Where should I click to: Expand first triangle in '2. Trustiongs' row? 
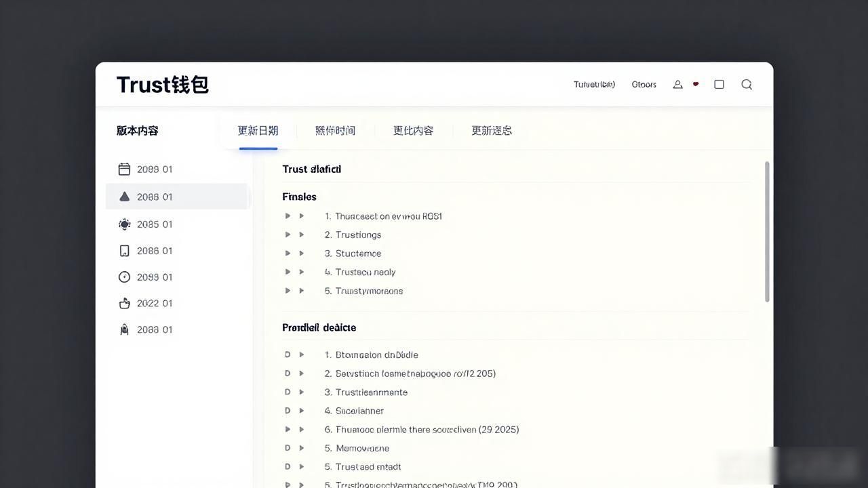pyautogui.click(x=288, y=235)
